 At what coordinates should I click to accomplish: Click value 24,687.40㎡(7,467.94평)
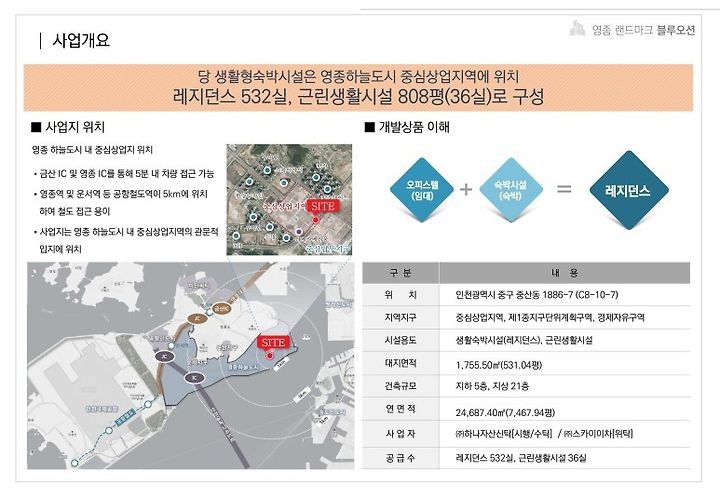[x=505, y=412]
